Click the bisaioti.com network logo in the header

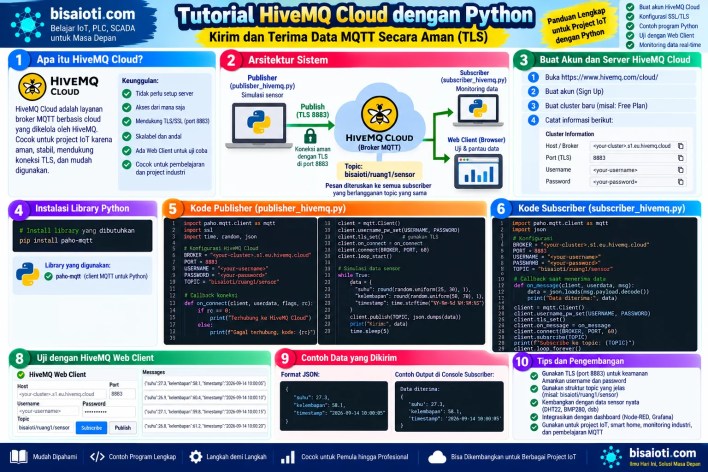[27, 23]
